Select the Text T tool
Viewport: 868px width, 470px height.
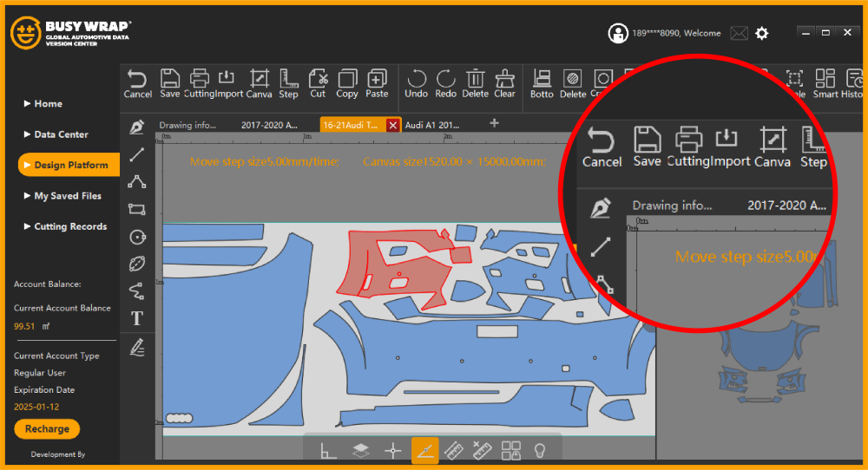click(137, 318)
